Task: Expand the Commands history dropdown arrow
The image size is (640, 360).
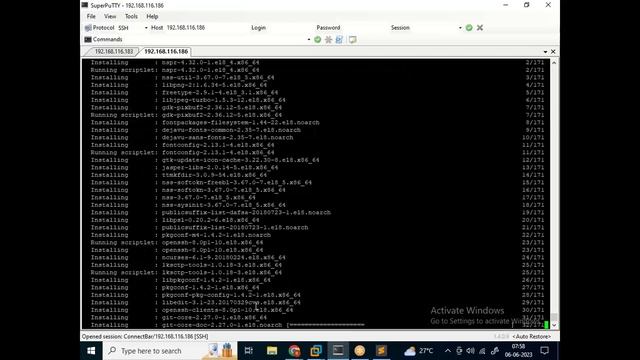Action: [x=309, y=40]
